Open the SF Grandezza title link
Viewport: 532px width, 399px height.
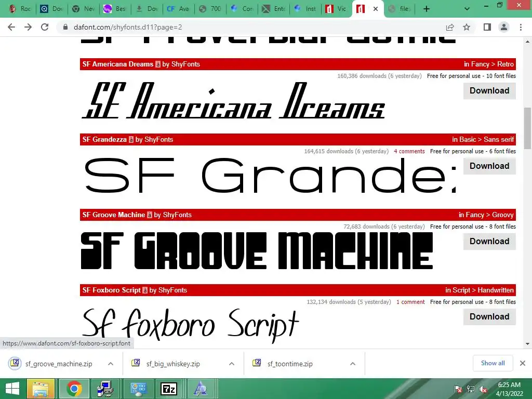(104, 139)
